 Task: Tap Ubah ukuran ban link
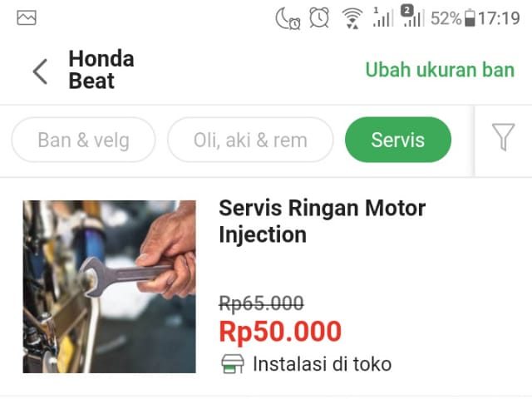tap(440, 70)
